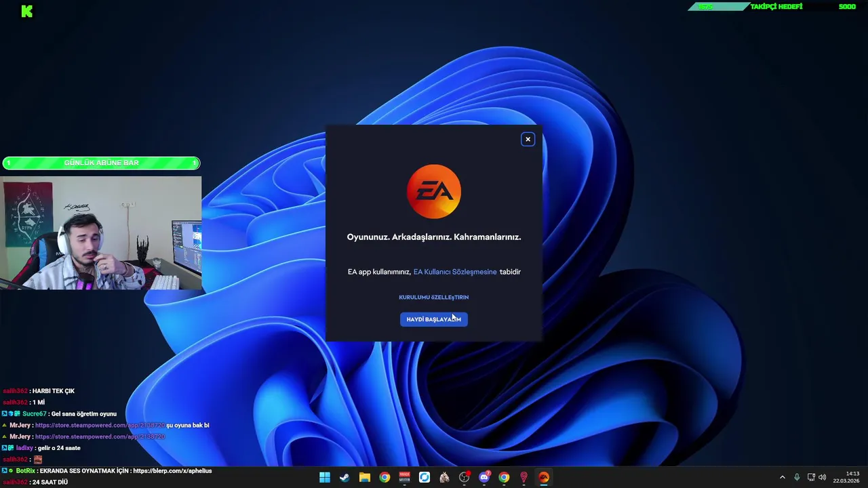Open Discord from the taskbar
The width and height of the screenshot is (868, 488).
click(x=484, y=477)
